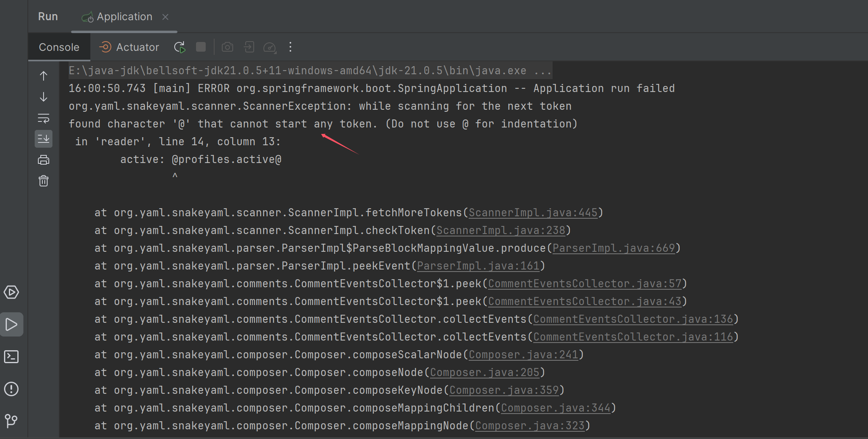Image resolution: width=868 pixels, height=439 pixels.
Task: Open the CommentEventsCollector.java:43 link
Action: pyautogui.click(x=584, y=301)
